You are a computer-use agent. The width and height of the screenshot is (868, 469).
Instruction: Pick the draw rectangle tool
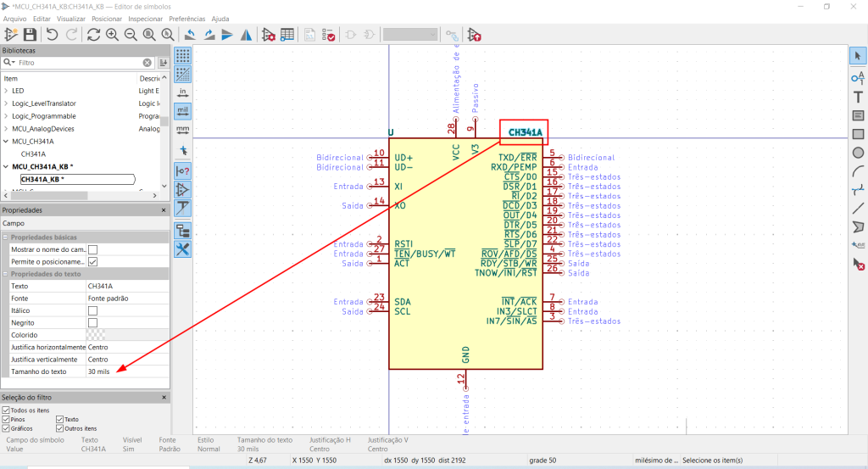coord(858,134)
